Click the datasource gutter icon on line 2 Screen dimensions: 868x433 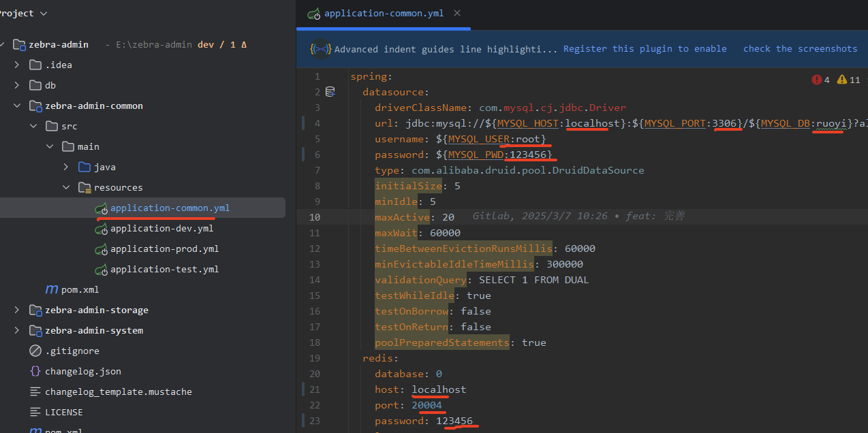(330, 92)
